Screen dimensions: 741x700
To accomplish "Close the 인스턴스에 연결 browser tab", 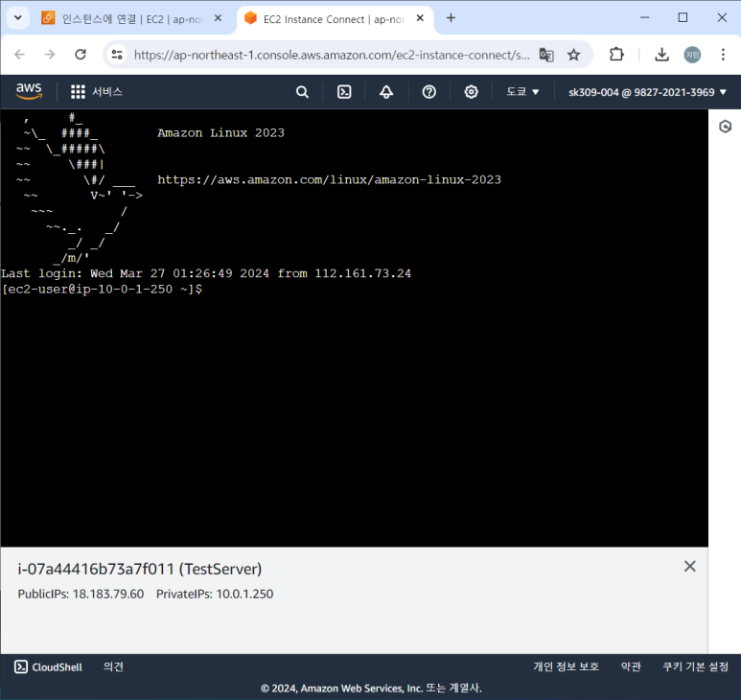I will (218, 18).
